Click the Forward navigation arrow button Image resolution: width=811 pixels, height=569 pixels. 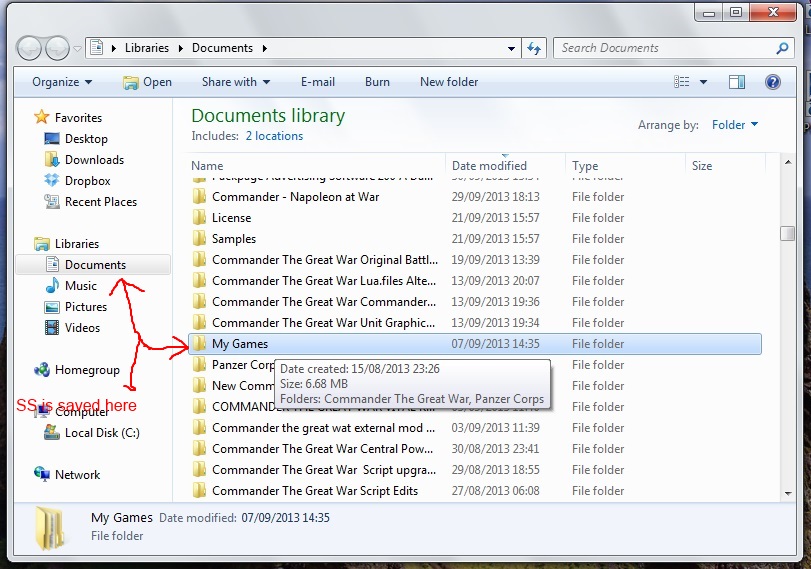pyautogui.click(x=57, y=49)
